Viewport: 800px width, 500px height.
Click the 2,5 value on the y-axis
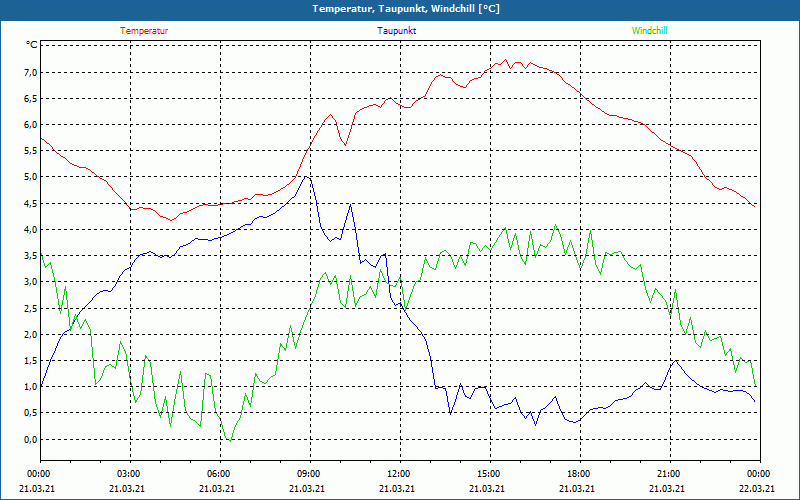pyautogui.click(x=32, y=308)
